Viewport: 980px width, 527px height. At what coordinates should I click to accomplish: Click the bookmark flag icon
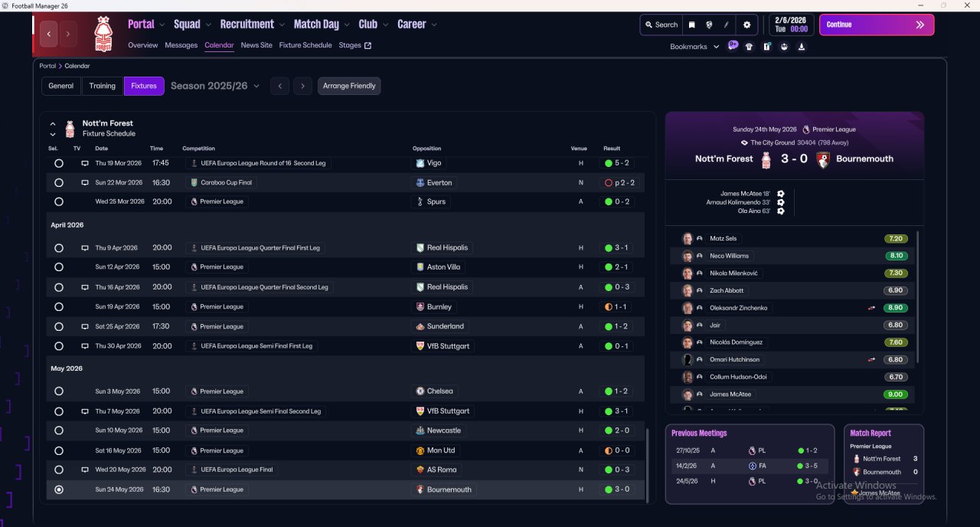(691, 25)
